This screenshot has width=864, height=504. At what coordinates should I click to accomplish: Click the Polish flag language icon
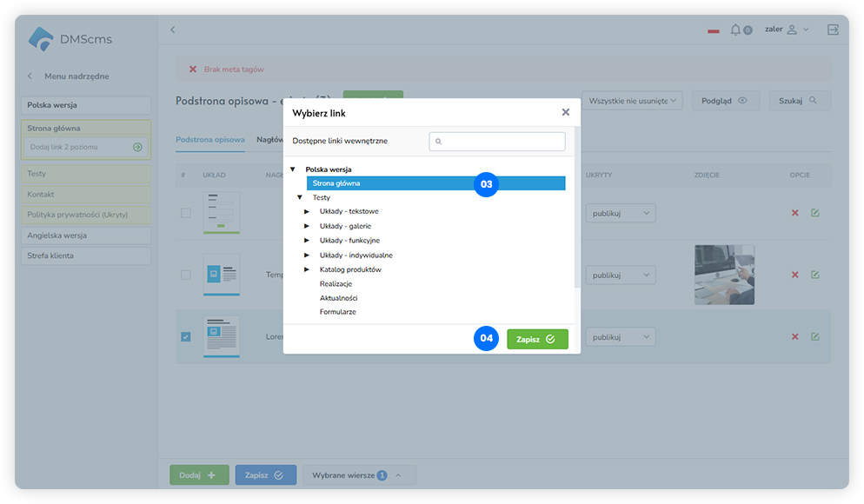click(x=714, y=30)
